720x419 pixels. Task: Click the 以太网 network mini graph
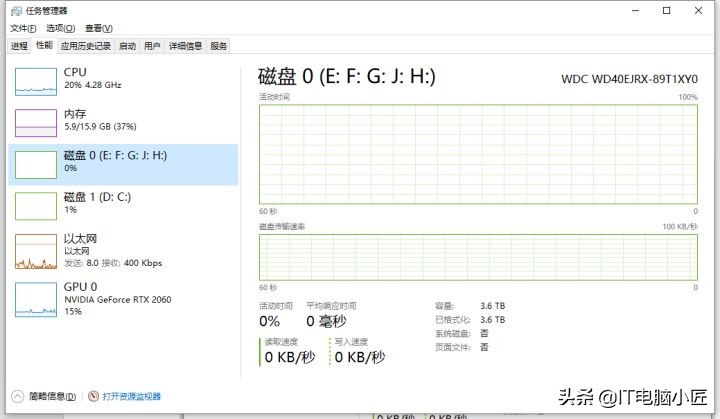click(x=36, y=251)
